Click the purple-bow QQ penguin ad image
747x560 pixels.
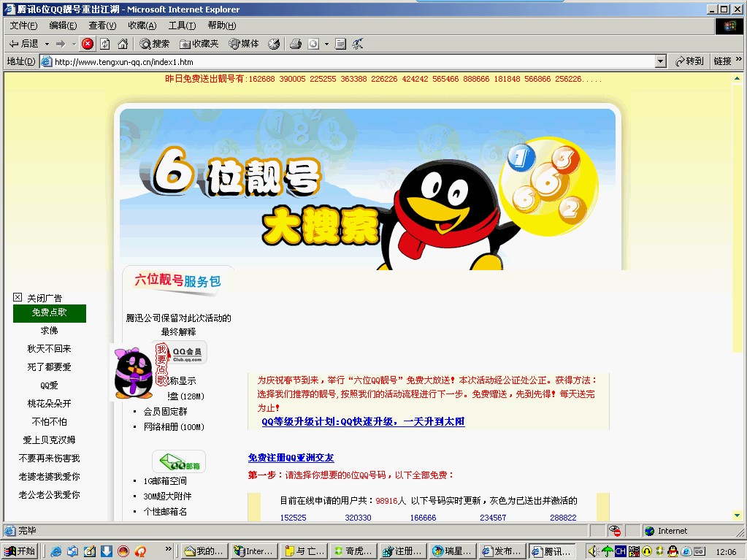[x=134, y=373]
